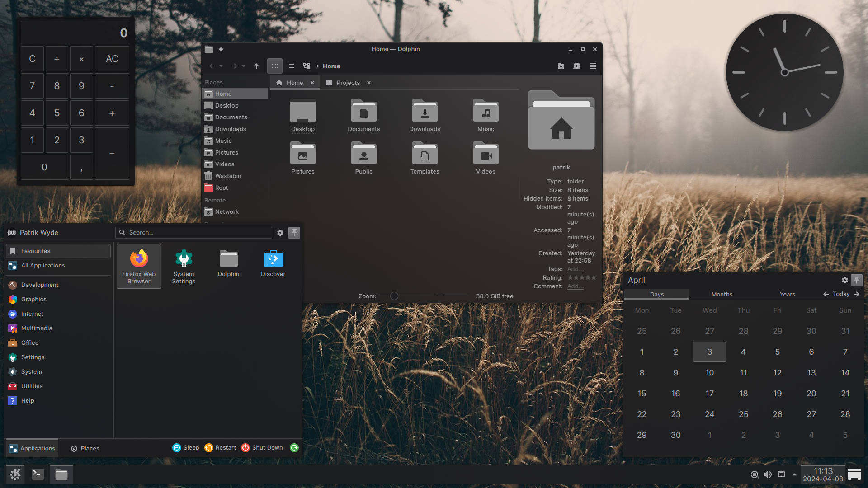Viewport: 868px width, 488px height.
Task: Launch Discover from favourites
Action: click(x=273, y=264)
